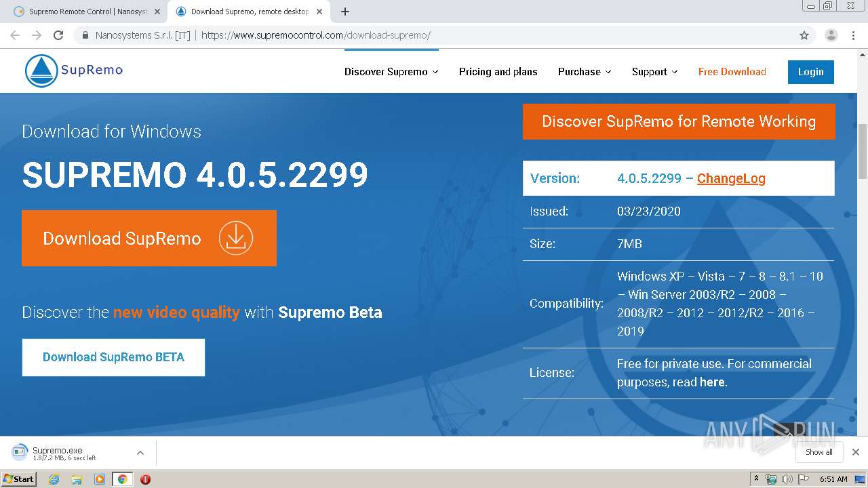
Task: Click the Start button
Action: click(18, 479)
